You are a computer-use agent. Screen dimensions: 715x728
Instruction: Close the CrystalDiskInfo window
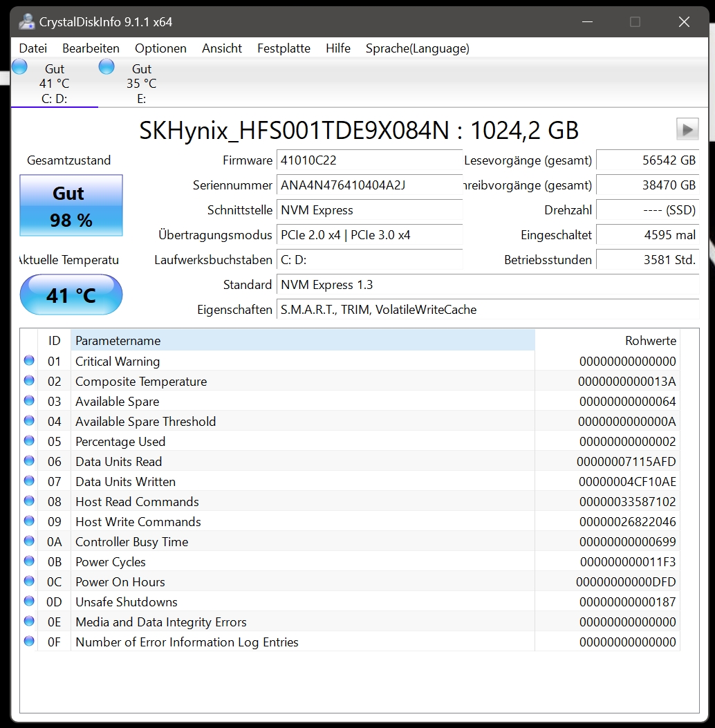[x=684, y=22]
